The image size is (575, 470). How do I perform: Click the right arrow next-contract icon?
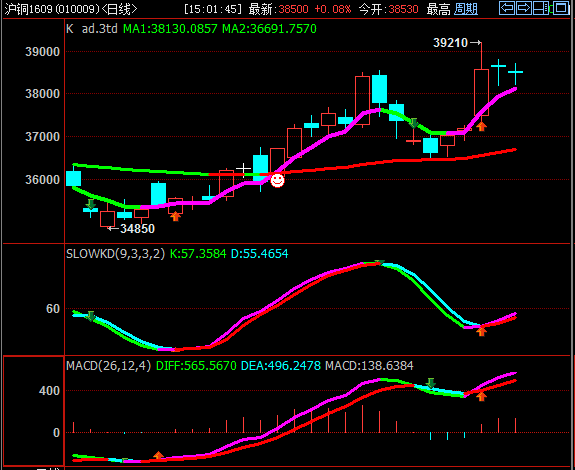click(524, 8)
